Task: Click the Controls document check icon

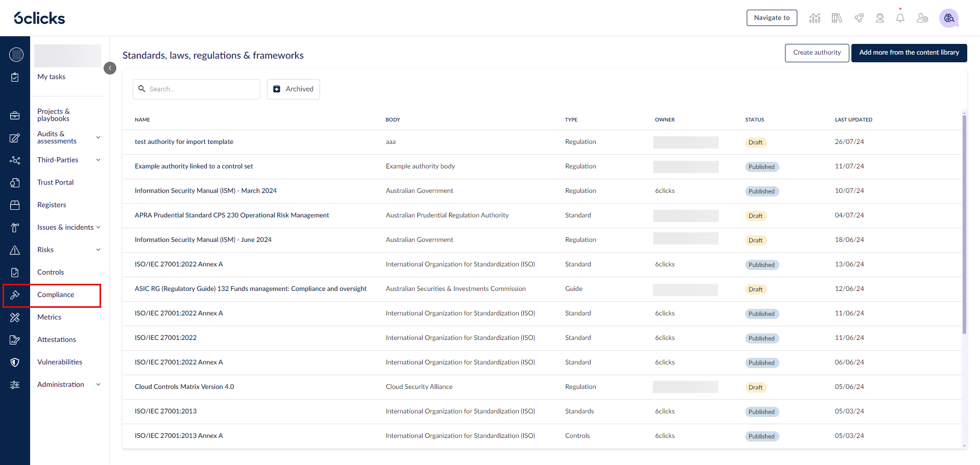Action: (15, 273)
